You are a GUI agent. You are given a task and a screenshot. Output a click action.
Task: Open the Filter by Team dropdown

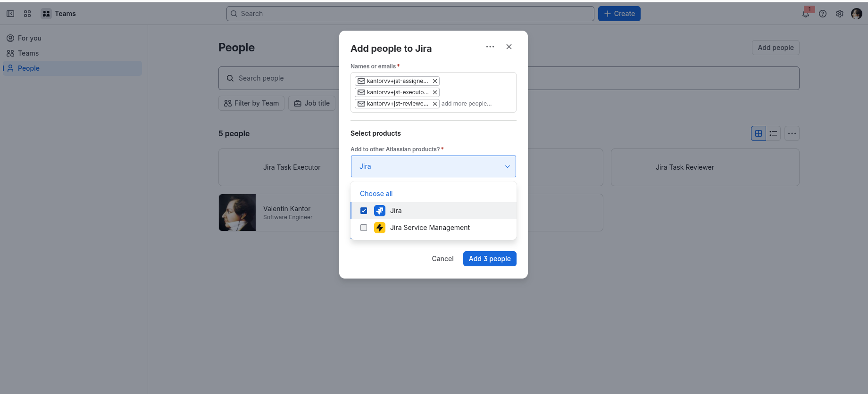(251, 103)
